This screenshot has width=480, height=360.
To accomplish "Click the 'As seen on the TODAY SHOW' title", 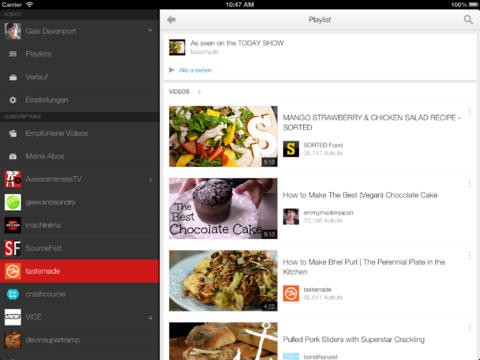I will (x=237, y=43).
